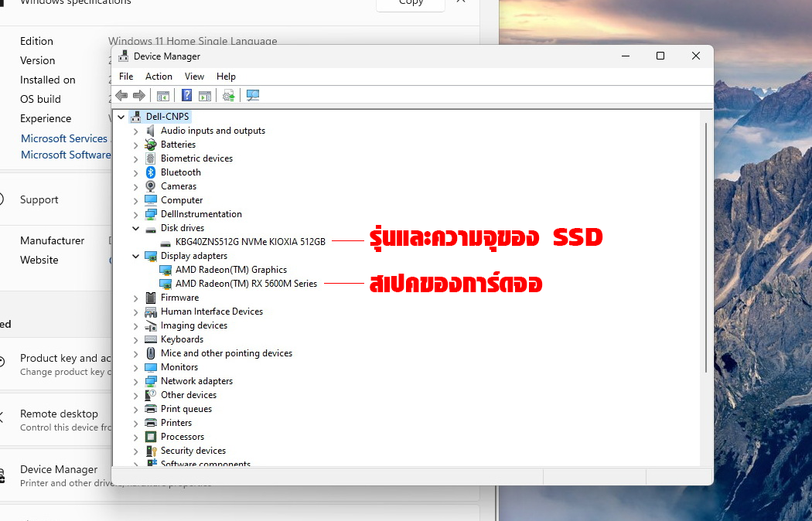Click the Show/Hide Action Pane toolbar icon
The height and width of the screenshot is (521, 812).
pyautogui.click(x=205, y=96)
